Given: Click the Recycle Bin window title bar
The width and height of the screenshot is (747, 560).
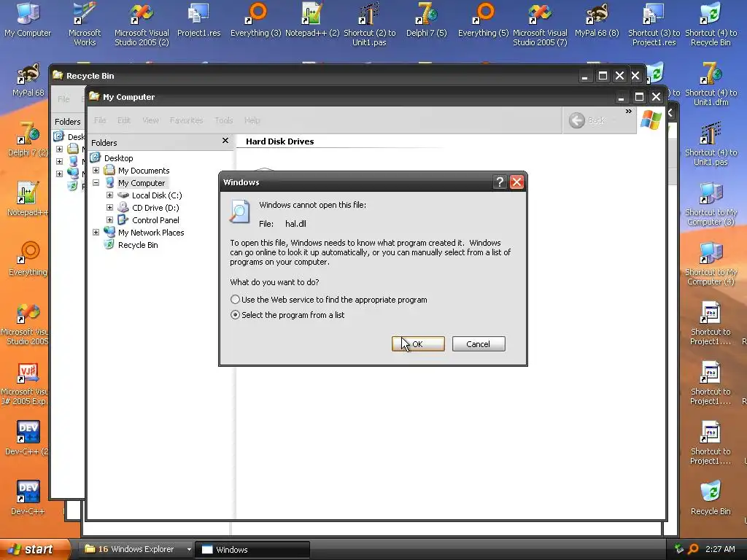Looking at the screenshot, I should (x=314, y=76).
